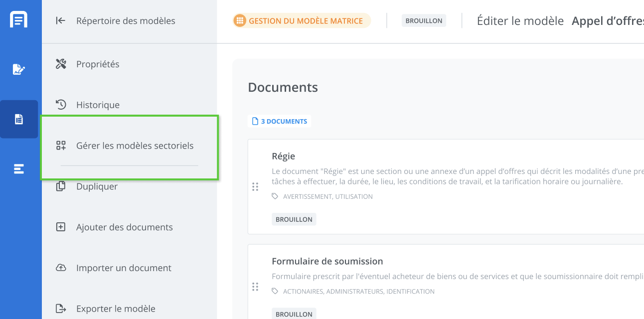The height and width of the screenshot is (319, 644).
Task: Click the copy icon next to Dupliquer
Action: (x=61, y=186)
